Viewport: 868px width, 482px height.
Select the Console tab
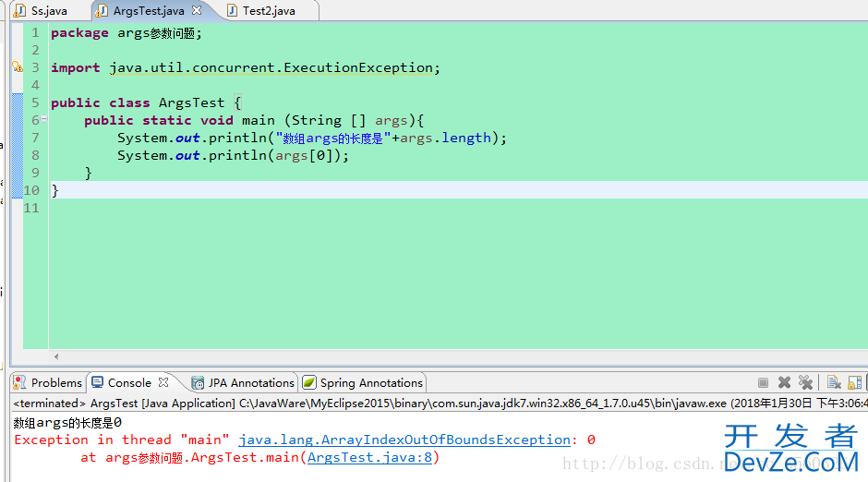tap(129, 382)
